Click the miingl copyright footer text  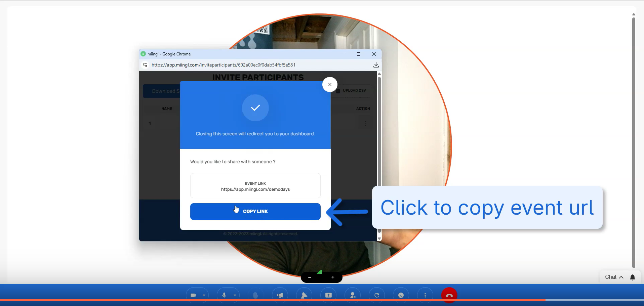click(260, 234)
